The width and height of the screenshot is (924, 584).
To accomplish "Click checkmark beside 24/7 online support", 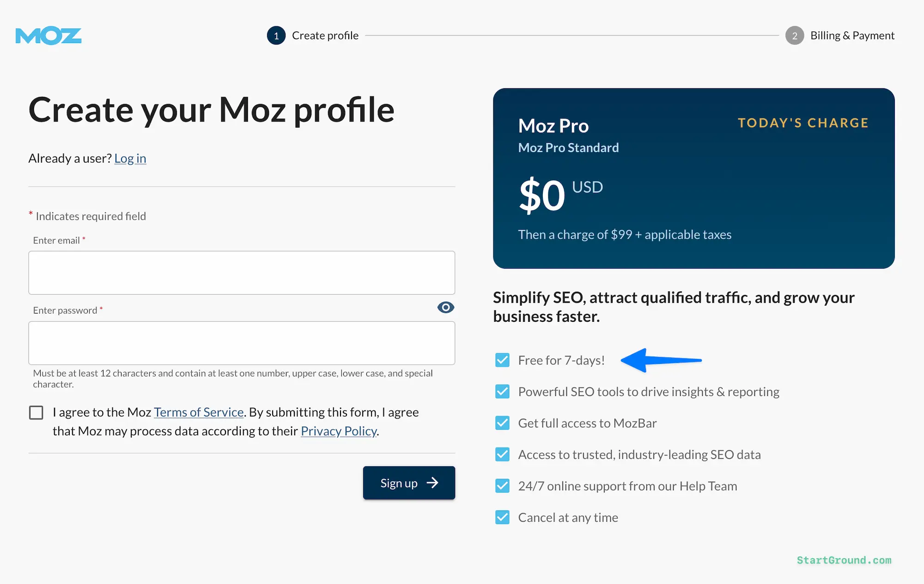I will pyautogui.click(x=502, y=486).
